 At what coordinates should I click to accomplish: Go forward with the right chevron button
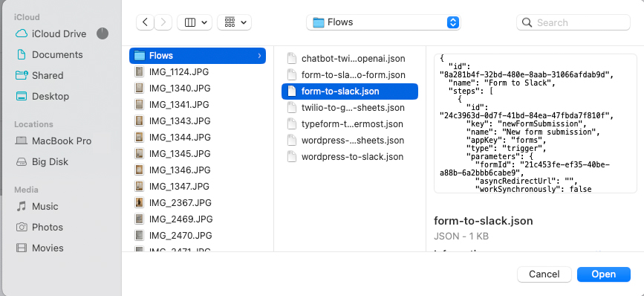163,22
